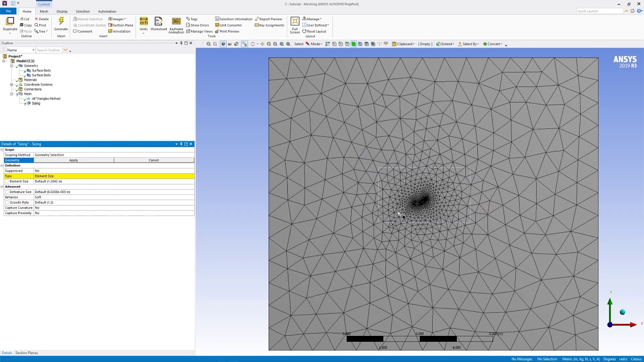644x362 pixels.
Task: Insert a Section Plane
Action: (x=121, y=25)
